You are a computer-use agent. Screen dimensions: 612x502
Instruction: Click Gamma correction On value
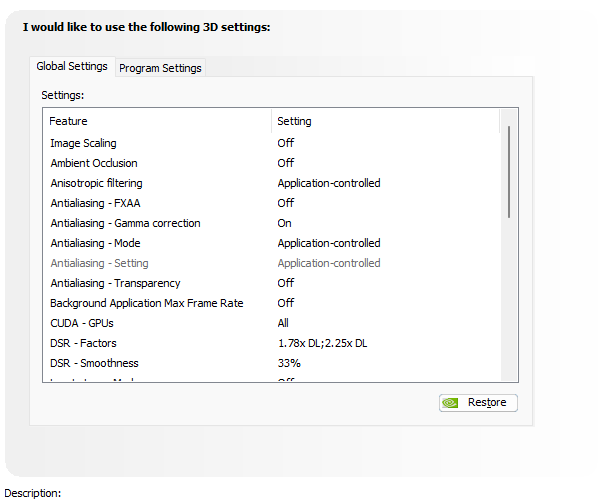tap(285, 223)
